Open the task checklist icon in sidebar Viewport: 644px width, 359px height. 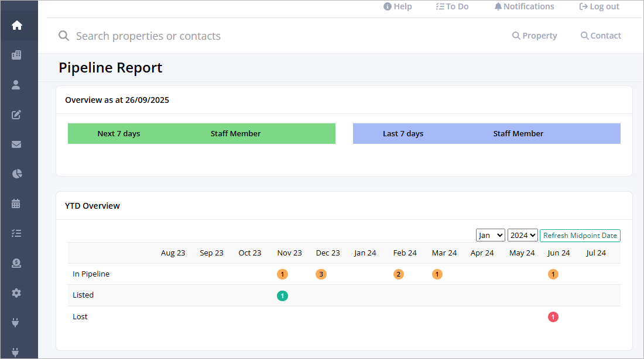point(16,233)
